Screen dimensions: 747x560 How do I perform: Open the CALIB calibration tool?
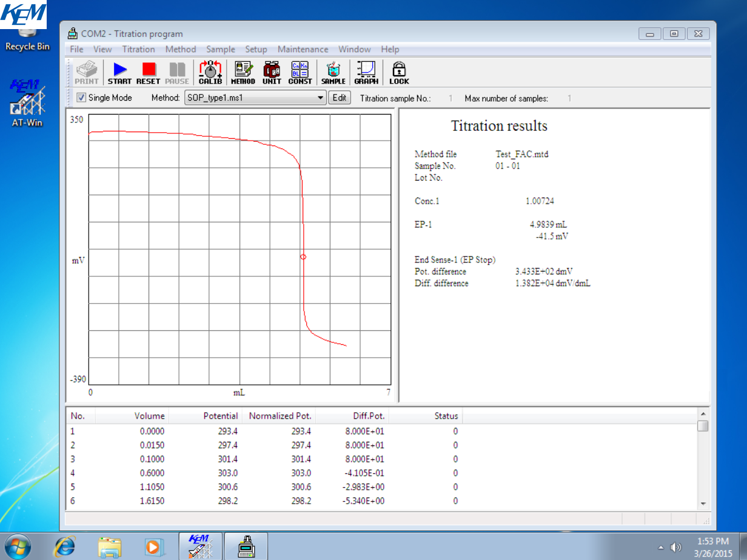click(x=210, y=73)
